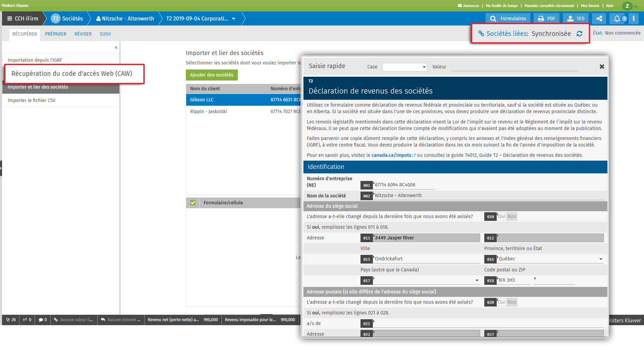Click the Sociétés breadcrumb

72,19
